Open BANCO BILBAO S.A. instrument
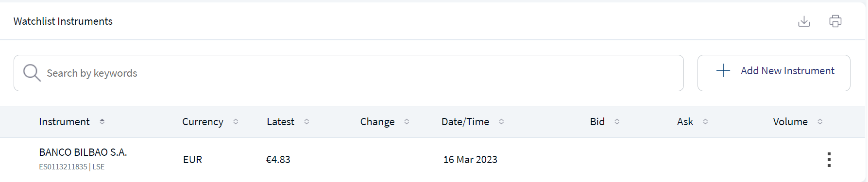This screenshot has height=182, width=868. [83, 152]
